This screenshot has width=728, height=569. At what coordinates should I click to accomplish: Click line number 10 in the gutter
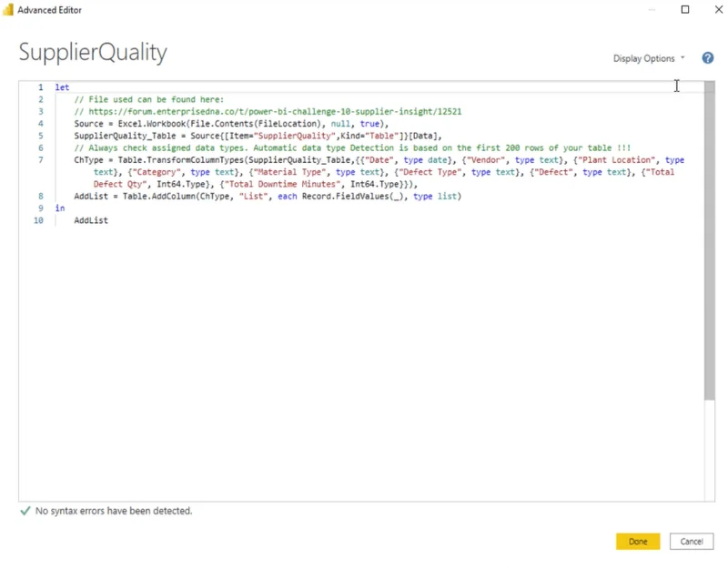click(38, 220)
